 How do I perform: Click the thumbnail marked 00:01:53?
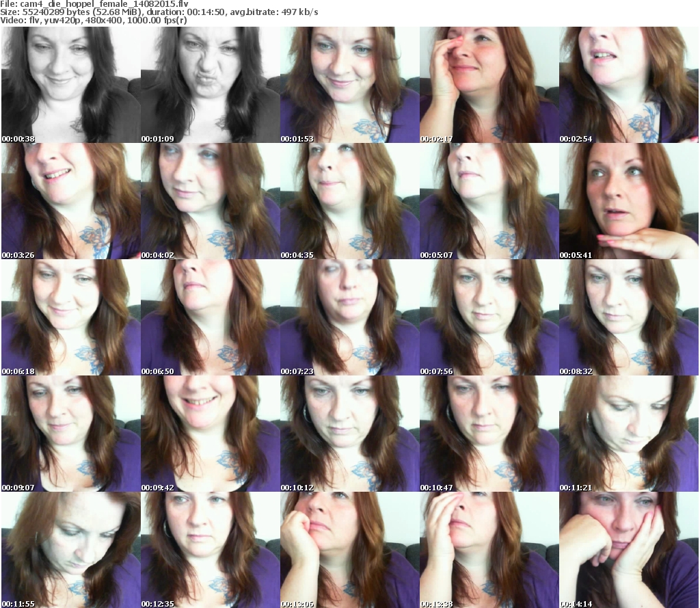pyautogui.click(x=349, y=85)
